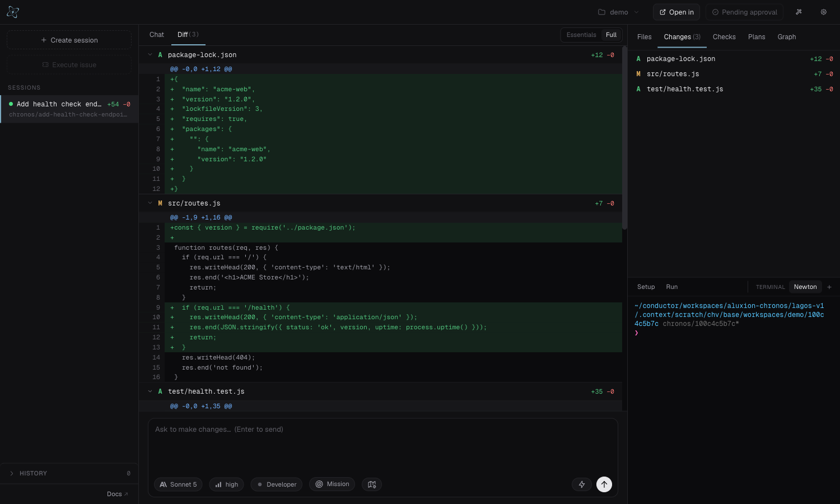This screenshot has width=840, height=504.
Task: Click the Execute issue button
Action: coord(69,64)
